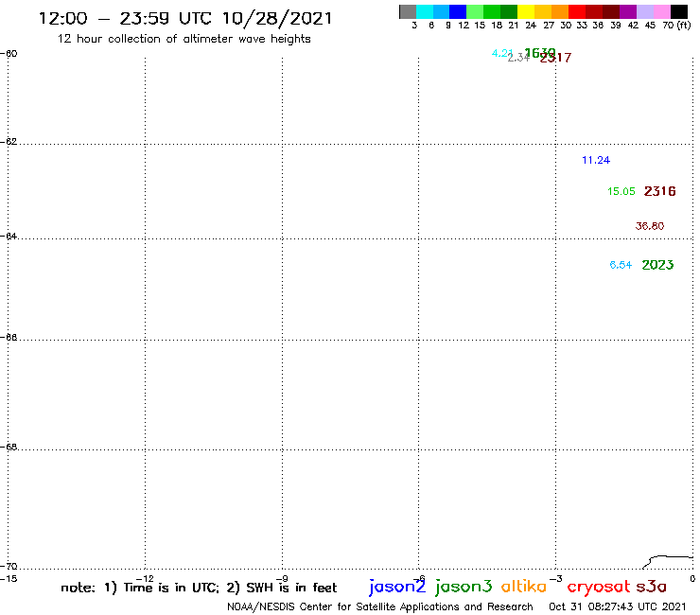Pick the yellow swatch in the color scale
Viewport: 700px width, 615px height.
(526, 11)
